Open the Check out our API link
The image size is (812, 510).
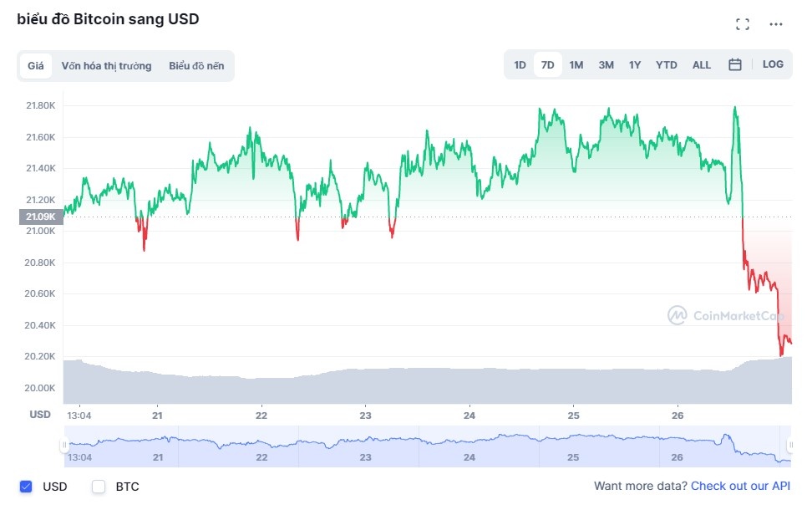click(x=740, y=486)
